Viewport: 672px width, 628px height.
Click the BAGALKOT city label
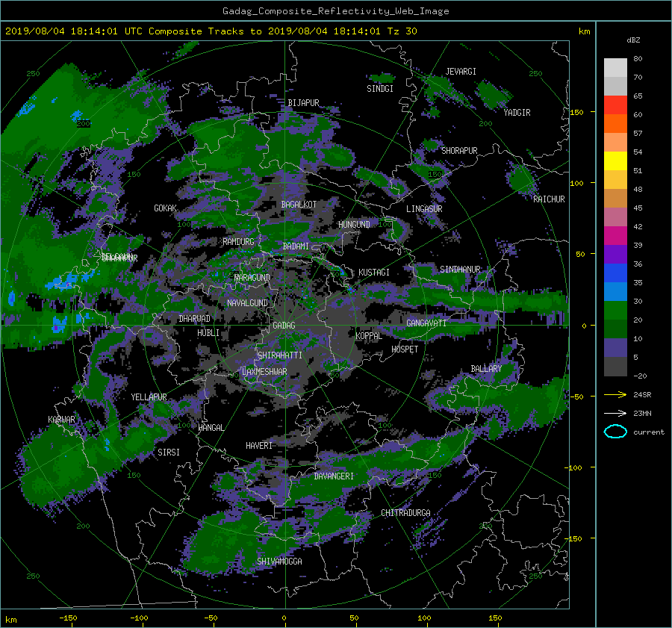[x=299, y=205]
